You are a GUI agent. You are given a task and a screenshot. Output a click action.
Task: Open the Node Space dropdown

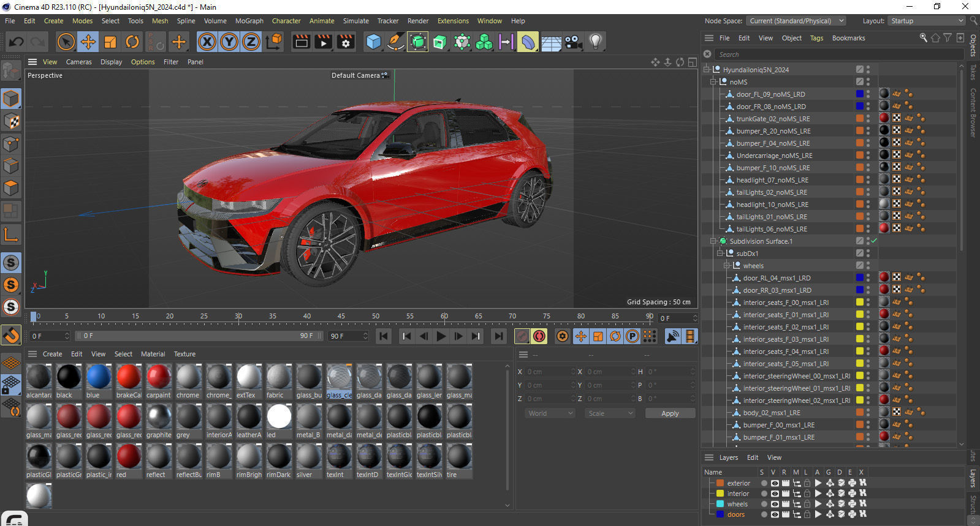click(796, 21)
